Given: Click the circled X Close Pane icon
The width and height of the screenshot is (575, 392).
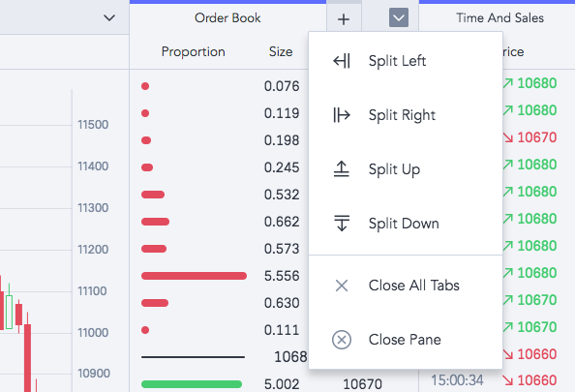Looking at the screenshot, I should coord(342,340).
